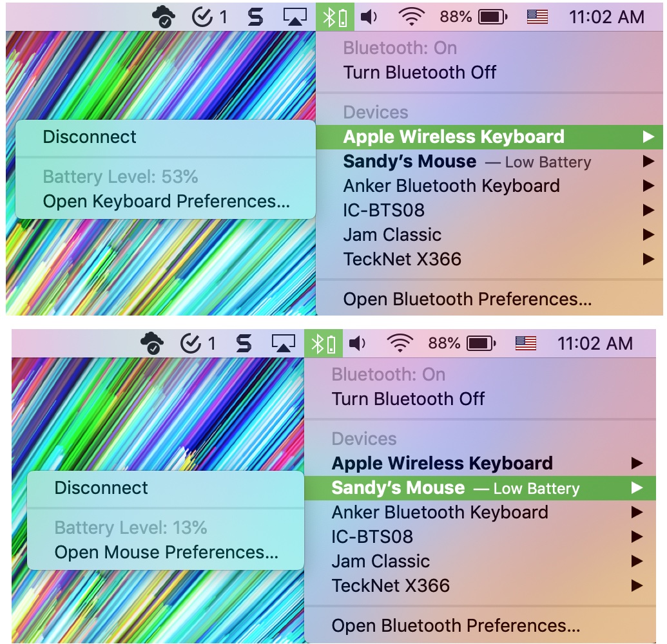Open the reminders checkmark icon showing 1
Image resolution: width=667 pixels, height=644 pixels.
click(204, 16)
